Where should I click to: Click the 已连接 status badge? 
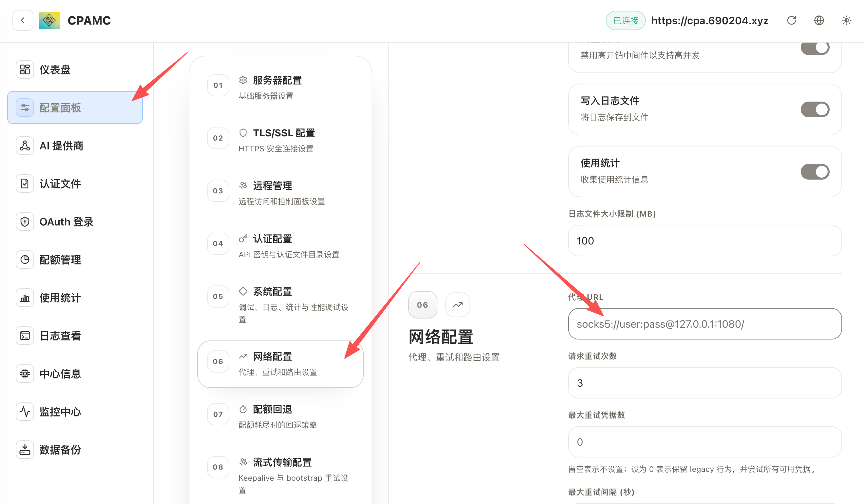(625, 21)
